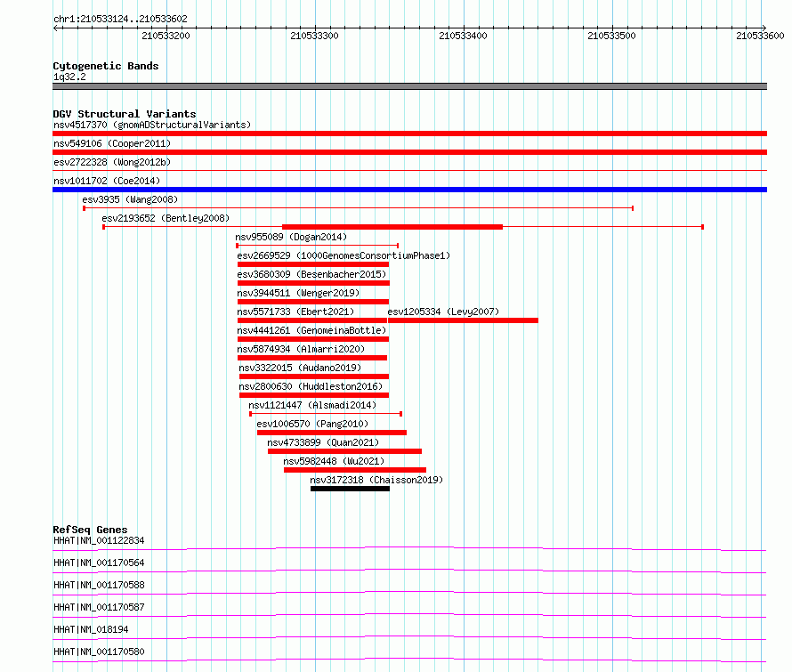This screenshot has width=792, height=672.
Task: Open nsv955089 (Dogan2014) variant label
Action: pyautogui.click(x=291, y=237)
